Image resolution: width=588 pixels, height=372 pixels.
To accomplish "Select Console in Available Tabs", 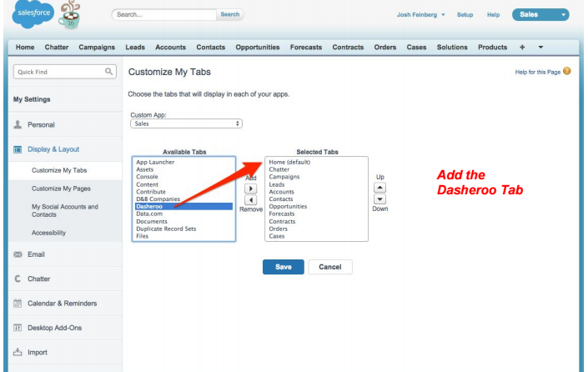I will pyautogui.click(x=147, y=177).
